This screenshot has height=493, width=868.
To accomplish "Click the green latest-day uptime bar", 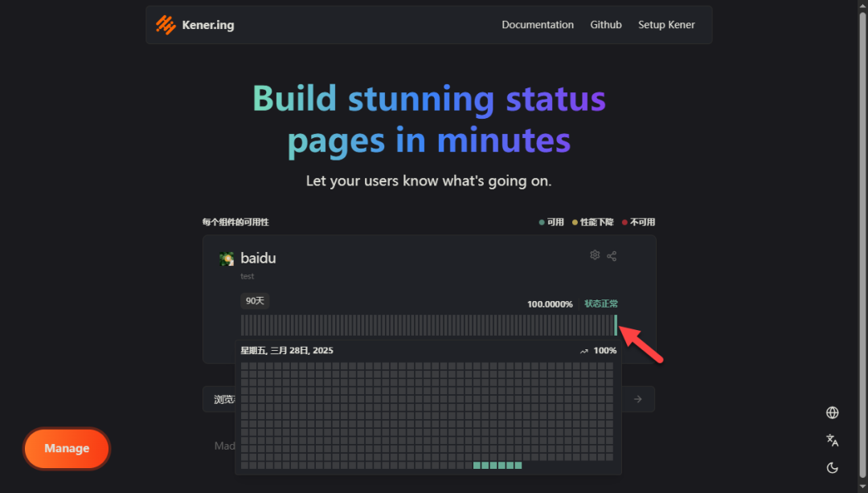I will [x=616, y=325].
